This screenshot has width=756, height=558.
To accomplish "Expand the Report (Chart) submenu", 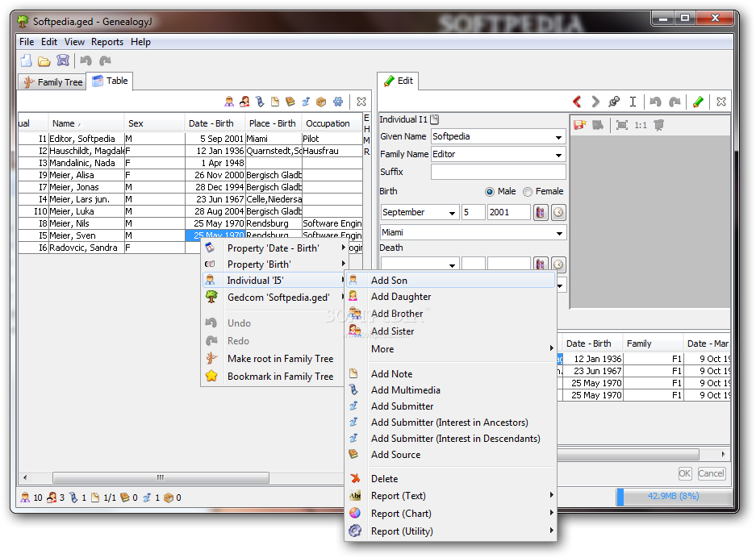I will click(451, 513).
